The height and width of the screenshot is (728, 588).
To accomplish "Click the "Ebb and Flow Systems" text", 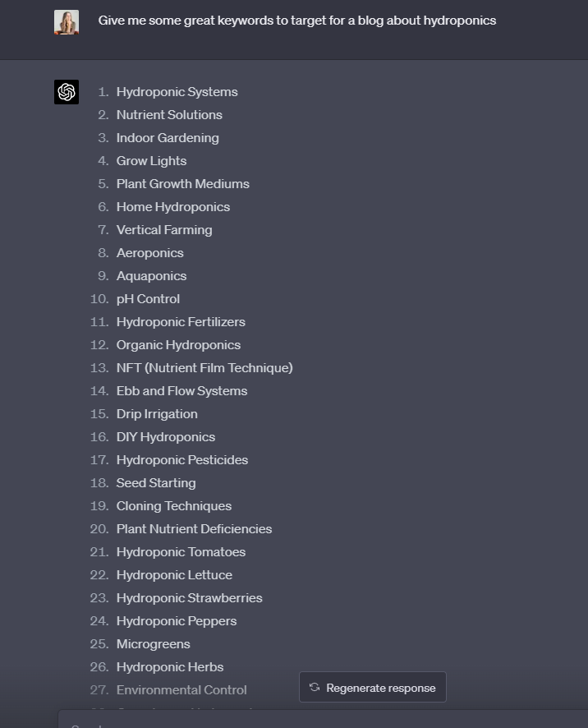I will tap(181, 391).
